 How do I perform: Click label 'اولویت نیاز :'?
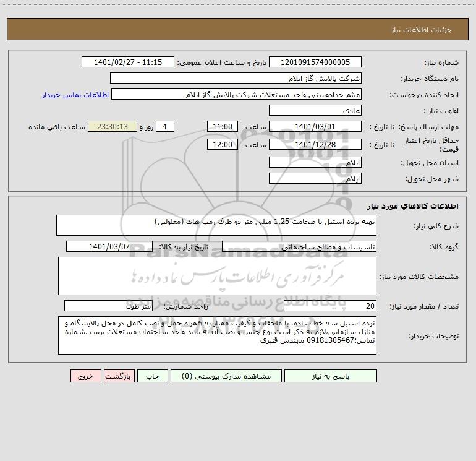[x=441, y=111]
